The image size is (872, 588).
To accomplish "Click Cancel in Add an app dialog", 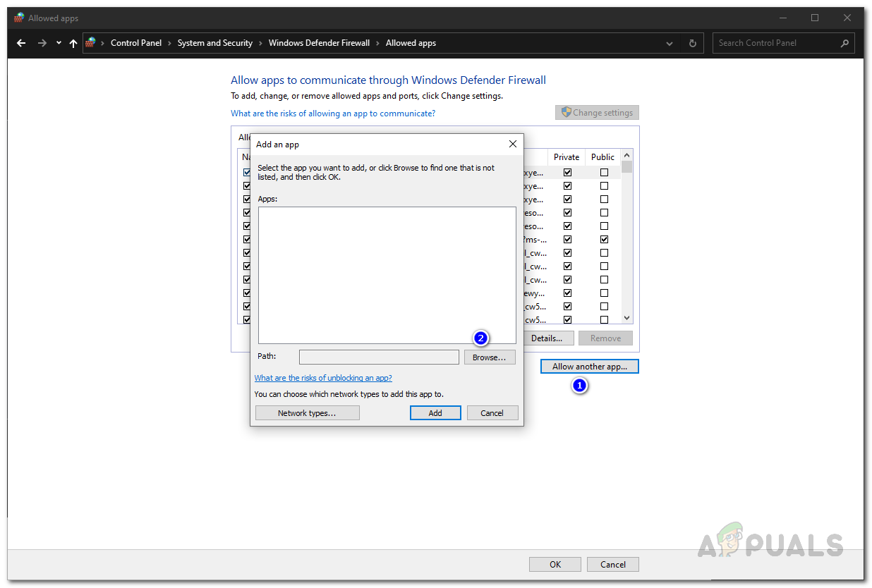I will (492, 413).
